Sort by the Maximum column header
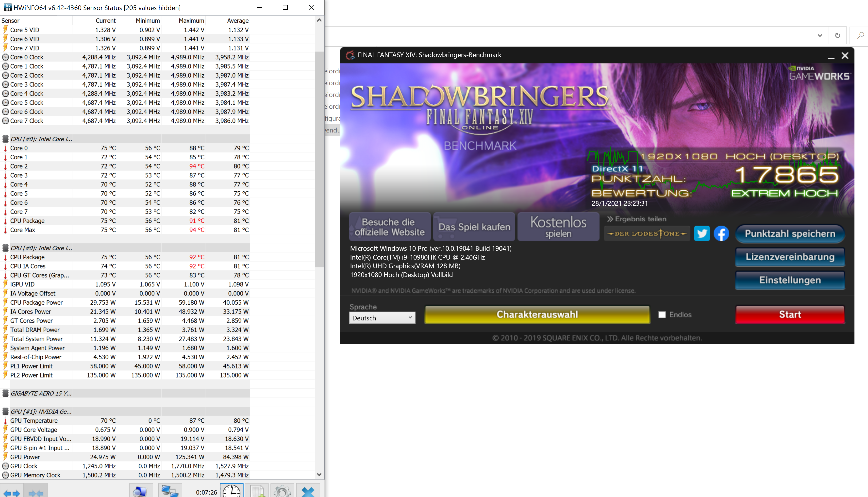The width and height of the screenshot is (868, 497). (191, 20)
